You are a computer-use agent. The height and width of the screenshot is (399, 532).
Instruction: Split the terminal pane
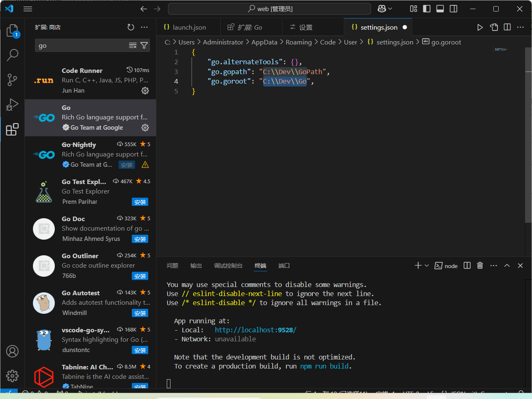467,266
